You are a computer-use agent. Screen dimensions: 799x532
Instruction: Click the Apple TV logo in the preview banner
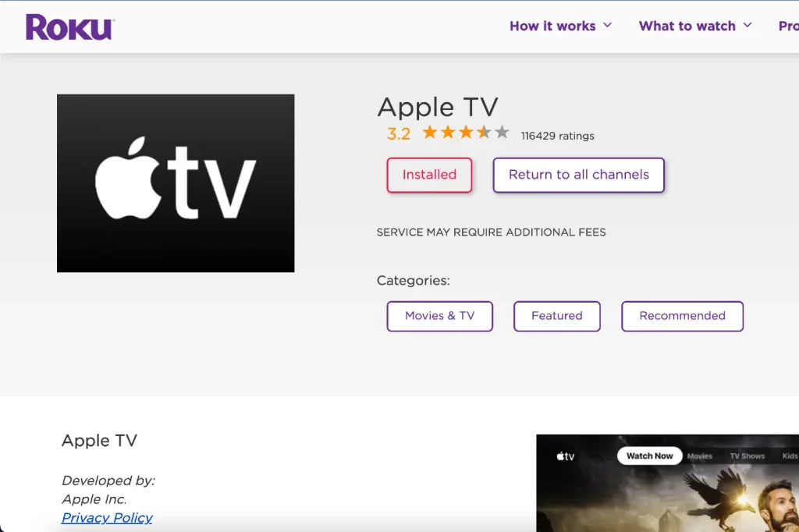[564, 456]
